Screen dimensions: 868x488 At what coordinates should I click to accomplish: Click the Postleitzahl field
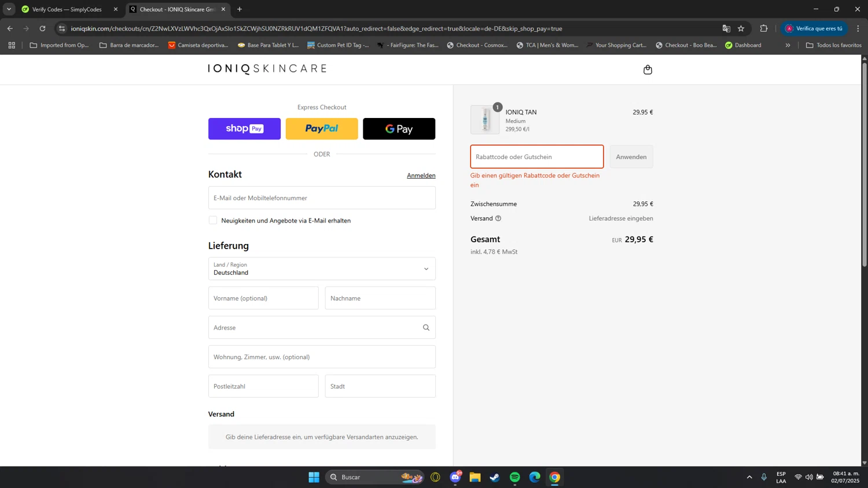(x=263, y=386)
